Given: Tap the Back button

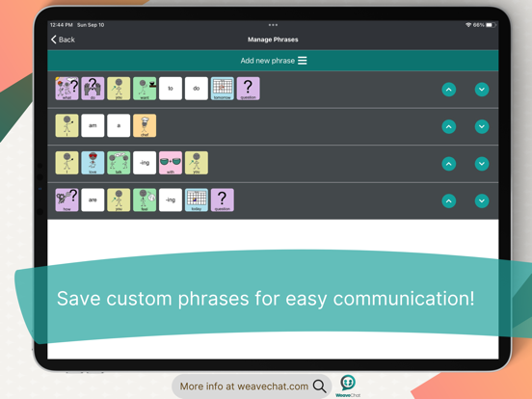Looking at the screenshot, I should coord(63,40).
